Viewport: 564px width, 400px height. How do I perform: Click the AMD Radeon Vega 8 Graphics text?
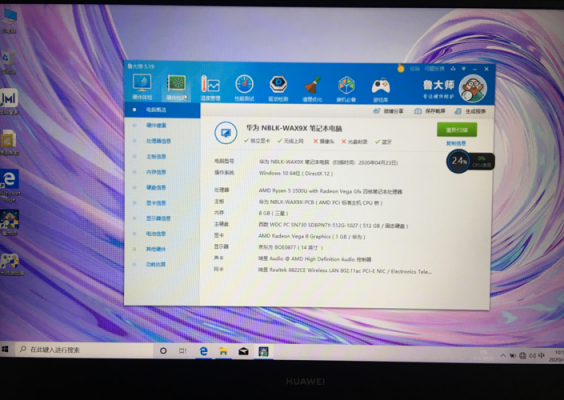click(311, 236)
